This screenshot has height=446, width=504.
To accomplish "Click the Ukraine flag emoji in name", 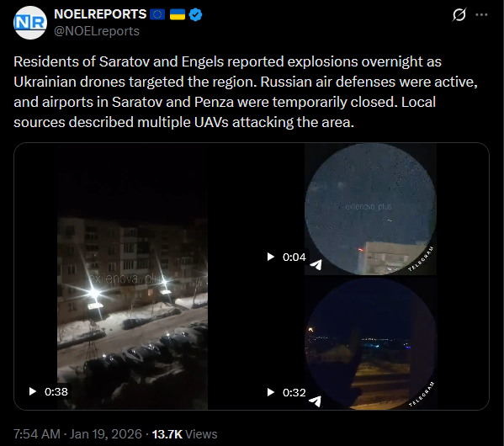I will pyautogui.click(x=178, y=14).
